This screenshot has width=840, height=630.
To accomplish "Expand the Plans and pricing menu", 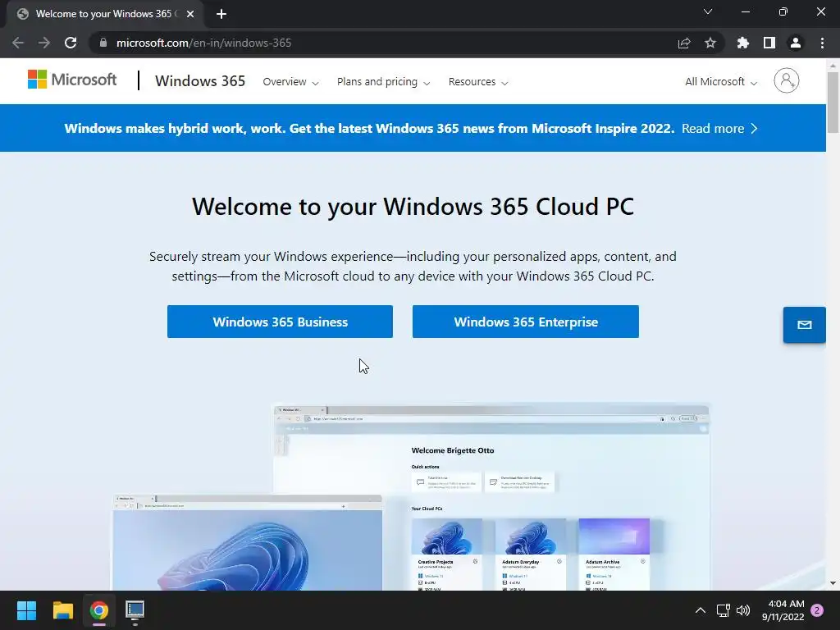I will [x=384, y=82].
